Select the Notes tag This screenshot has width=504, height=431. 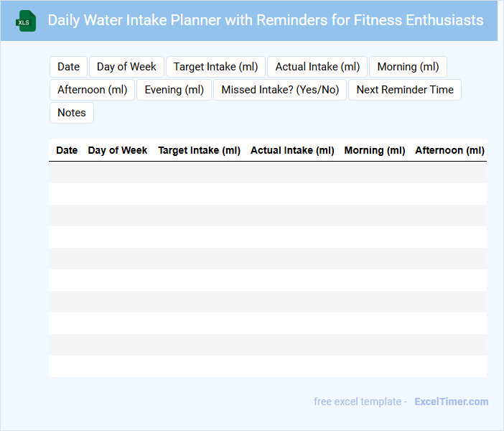pyautogui.click(x=71, y=113)
